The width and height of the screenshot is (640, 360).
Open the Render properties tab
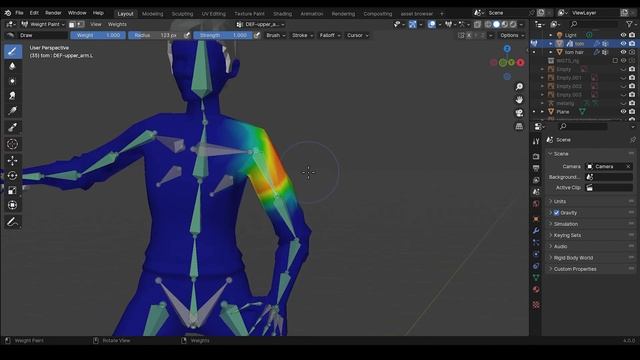536,157
